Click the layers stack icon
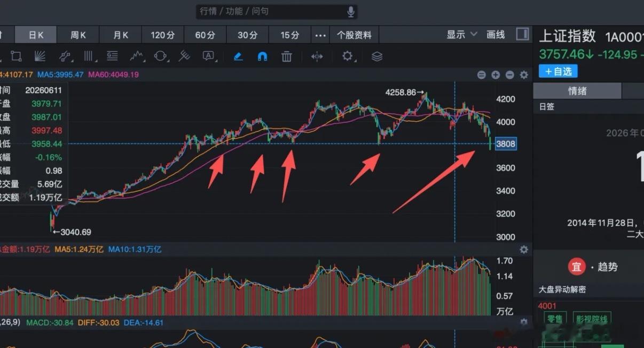The width and height of the screenshot is (644, 348). pyautogui.click(x=377, y=56)
